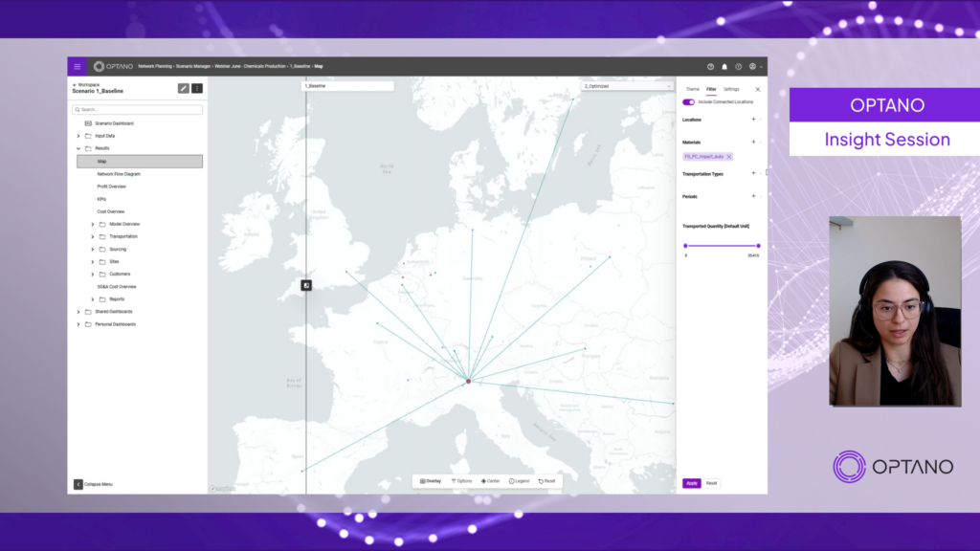Open the user account menu
The height and width of the screenshot is (551, 980).
(755, 66)
